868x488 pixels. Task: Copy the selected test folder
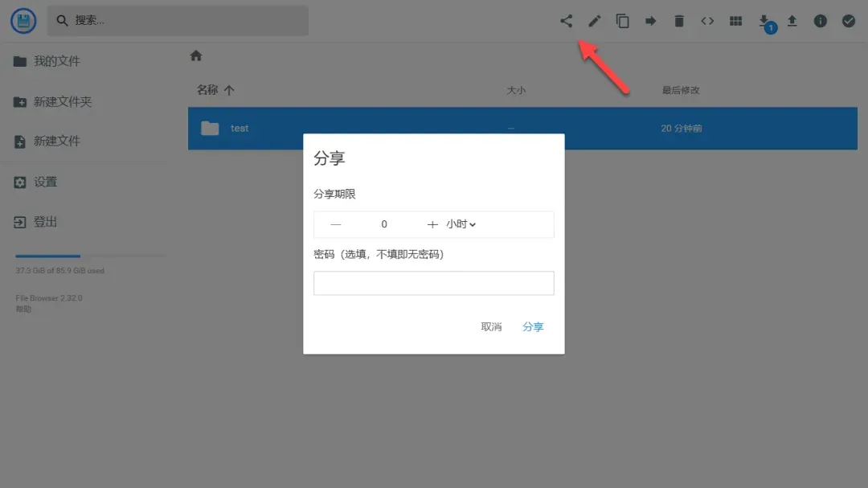[x=622, y=21]
